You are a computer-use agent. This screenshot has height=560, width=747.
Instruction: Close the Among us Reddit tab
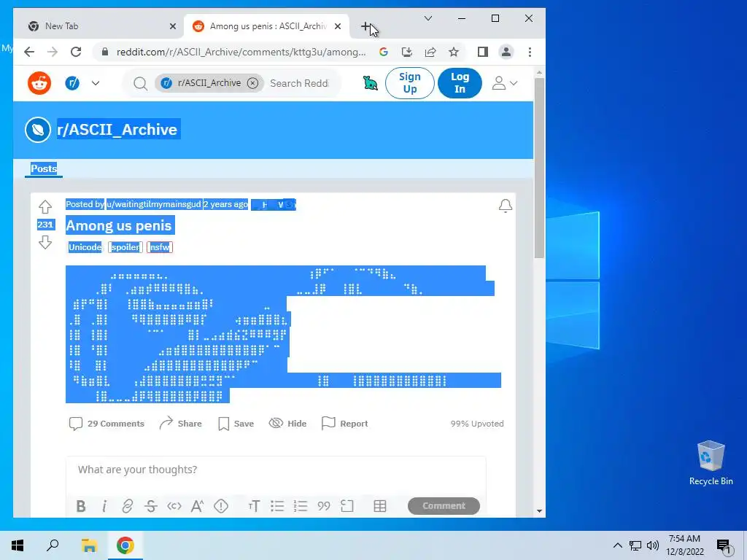coord(338,26)
